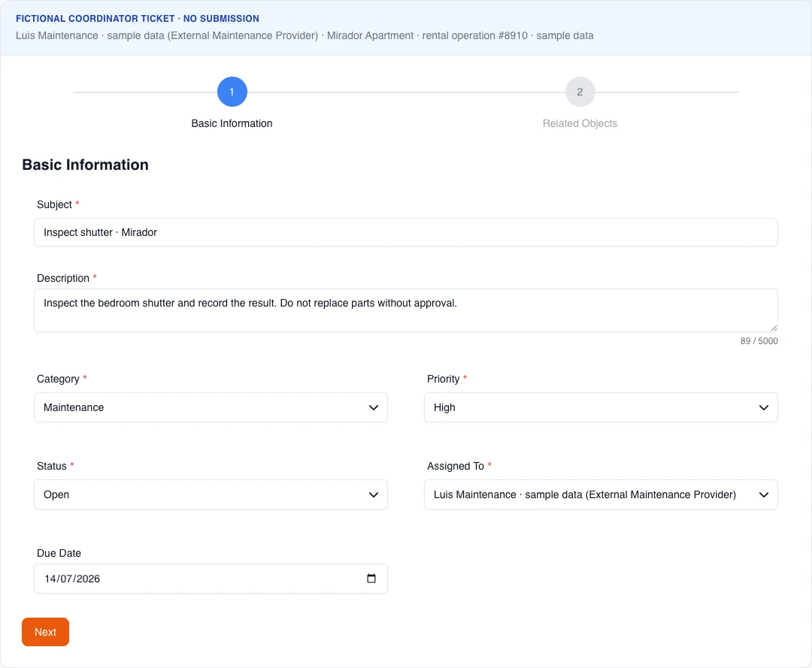This screenshot has width=812, height=668.
Task: Grab the Description textarea resize handle
Action: coord(774,328)
